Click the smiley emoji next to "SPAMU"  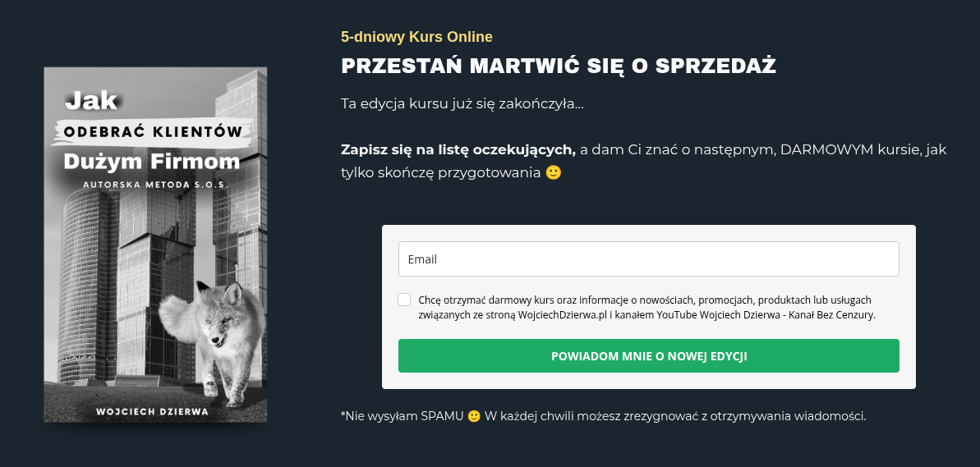pos(474,416)
